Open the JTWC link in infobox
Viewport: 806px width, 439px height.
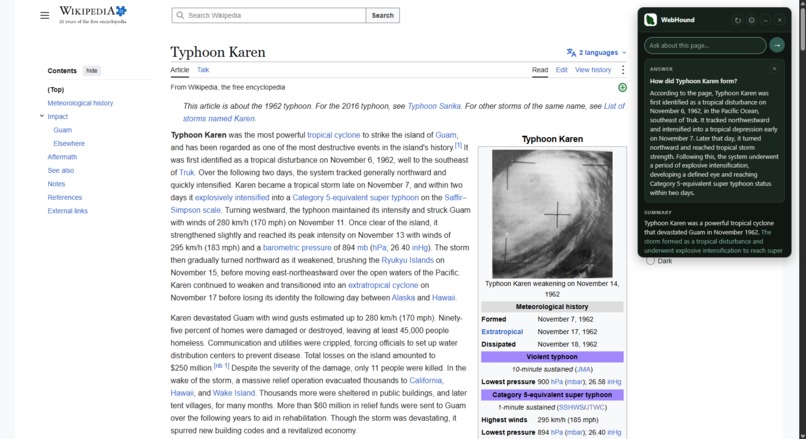click(594, 407)
